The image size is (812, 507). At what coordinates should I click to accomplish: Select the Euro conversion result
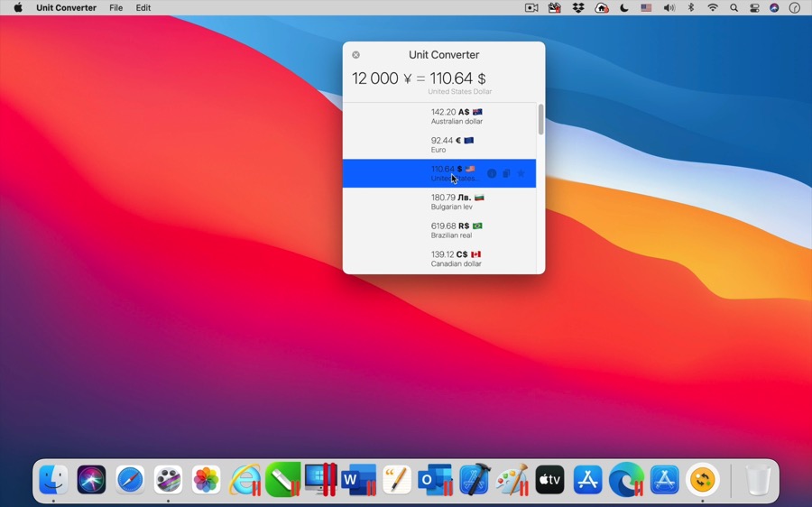pos(439,144)
